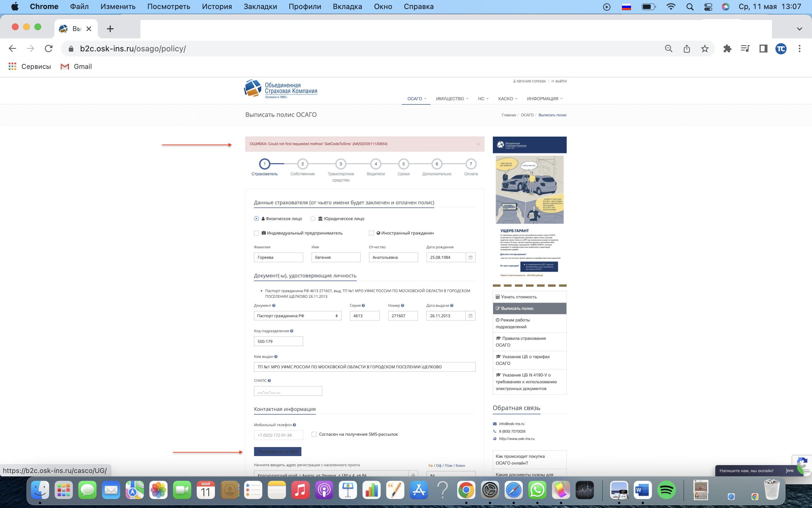This screenshot has width=812, height=508.
Task: Expand the КАСКО navigation menu
Action: (x=507, y=99)
